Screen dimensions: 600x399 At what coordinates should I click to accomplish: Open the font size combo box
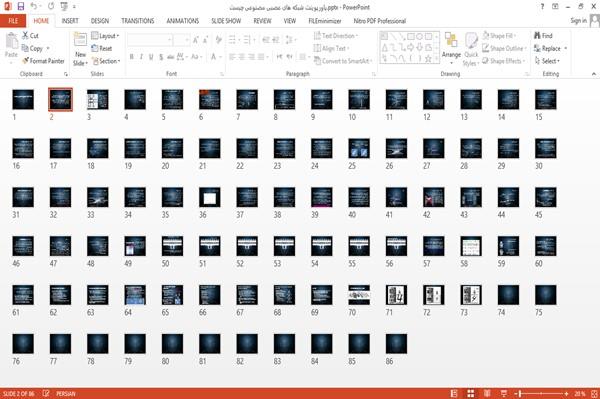click(181, 40)
